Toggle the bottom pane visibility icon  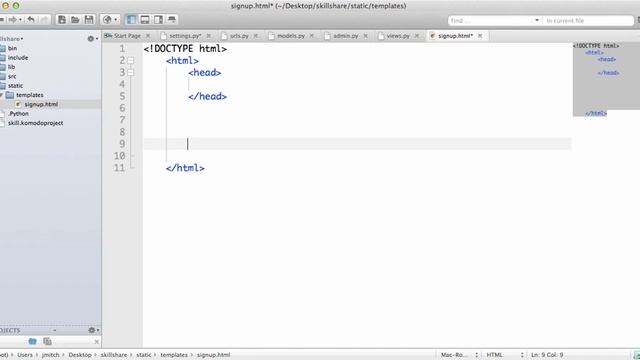point(144,20)
